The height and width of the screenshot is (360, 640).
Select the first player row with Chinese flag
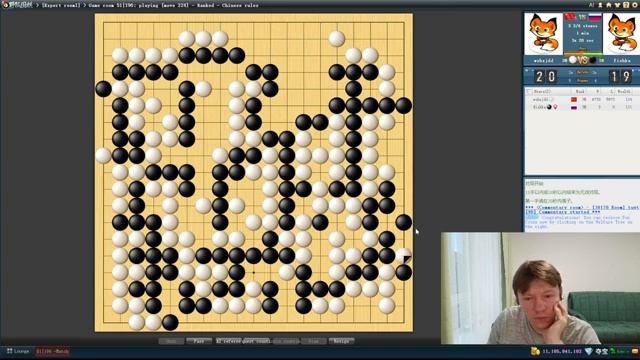click(x=581, y=99)
